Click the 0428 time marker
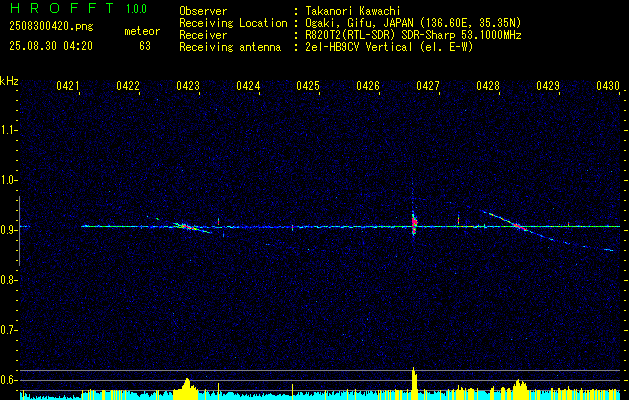629x400 pixels. [x=488, y=86]
